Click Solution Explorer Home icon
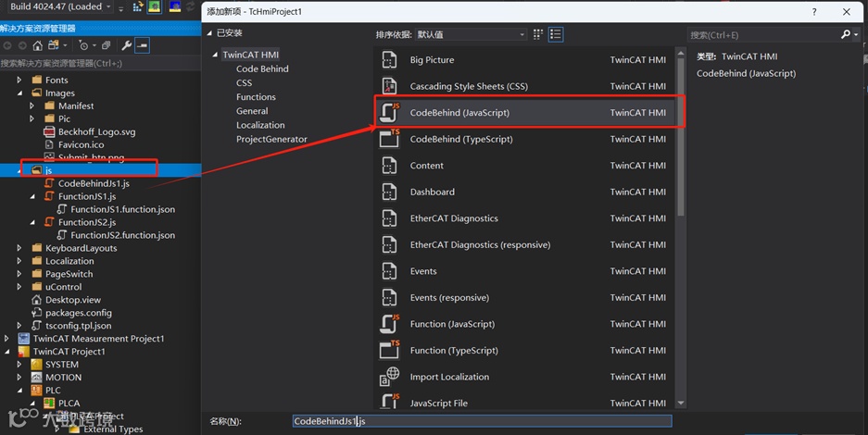Viewport: 868px width, 435px height. coord(38,45)
